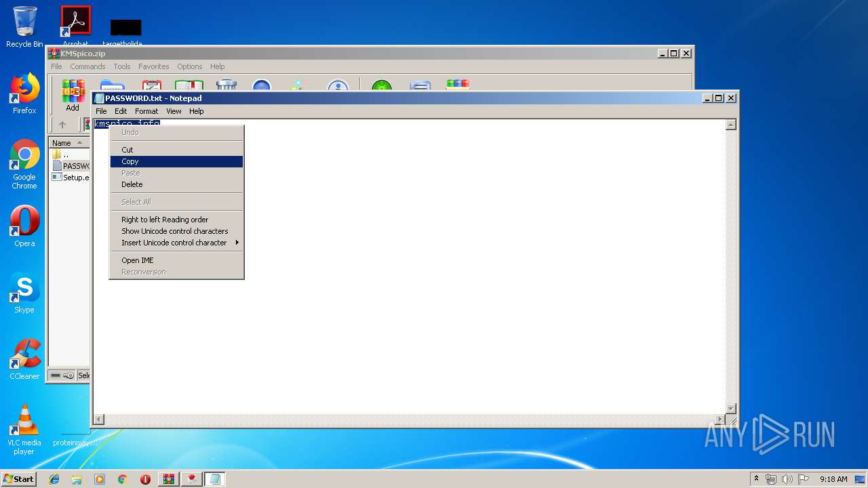Choose Delete in the context menu
The image size is (868, 488).
click(176, 184)
